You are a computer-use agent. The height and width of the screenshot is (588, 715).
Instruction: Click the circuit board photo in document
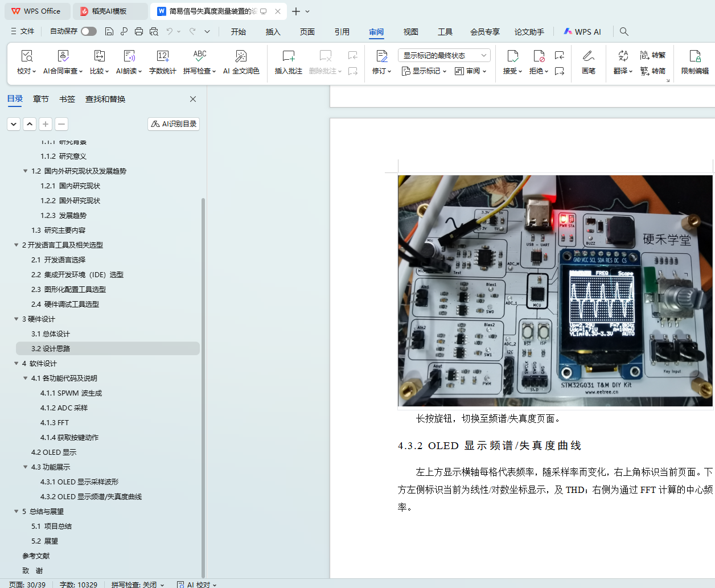[555, 291]
